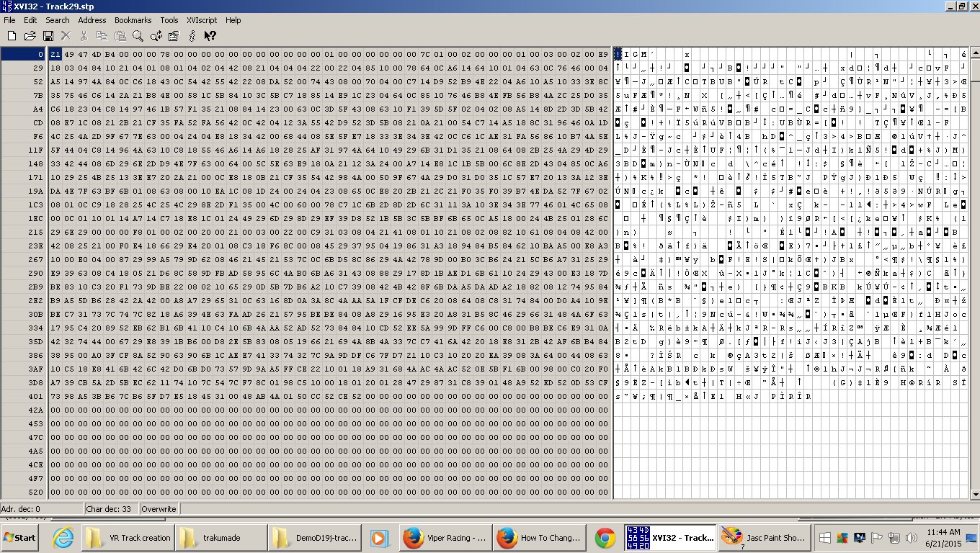Click the Delete (X) toolbar icon

(x=66, y=35)
